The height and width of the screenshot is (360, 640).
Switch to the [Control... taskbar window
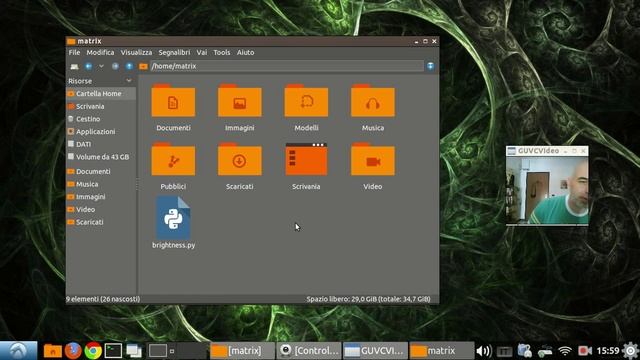309,351
